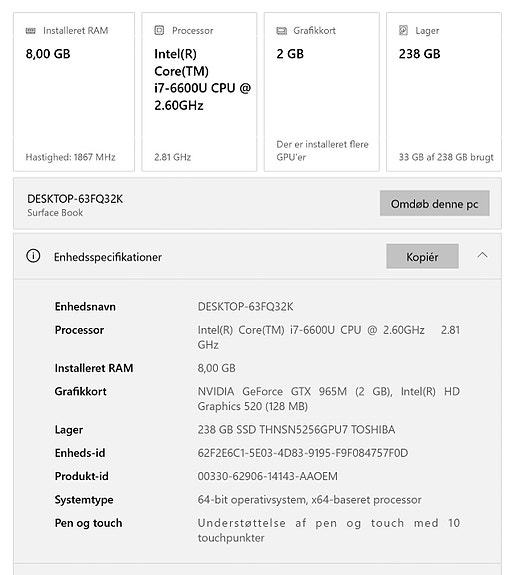Click the Lager disk drive icon
The image size is (513, 575).
pyautogui.click(x=403, y=30)
